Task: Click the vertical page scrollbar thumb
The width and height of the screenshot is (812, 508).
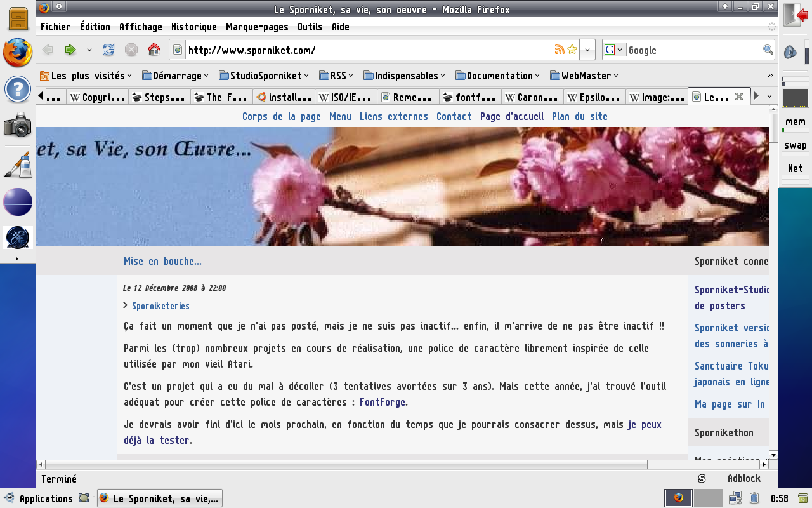Action: pyautogui.click(x=773, y=128)
